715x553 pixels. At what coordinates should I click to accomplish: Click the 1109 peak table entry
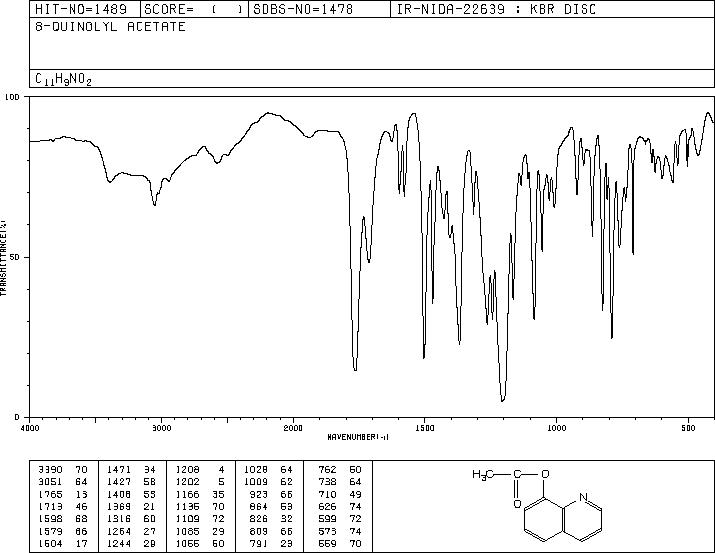(200, 519)
